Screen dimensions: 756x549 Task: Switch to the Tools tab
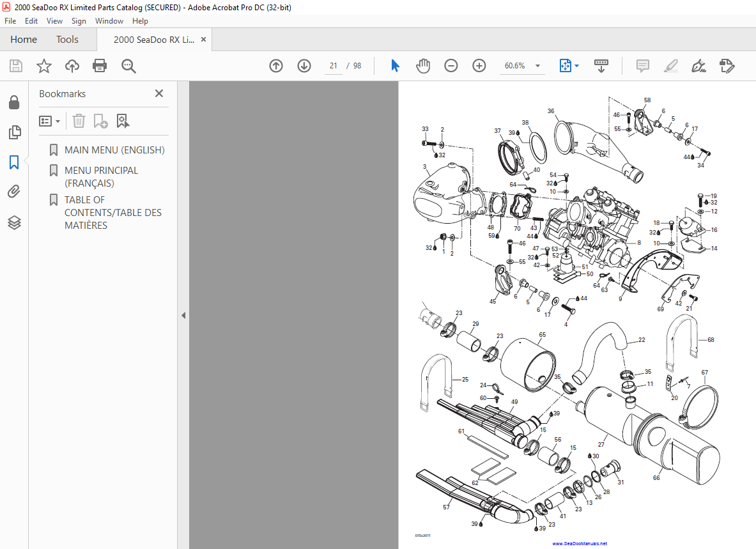tap(67, 40)
